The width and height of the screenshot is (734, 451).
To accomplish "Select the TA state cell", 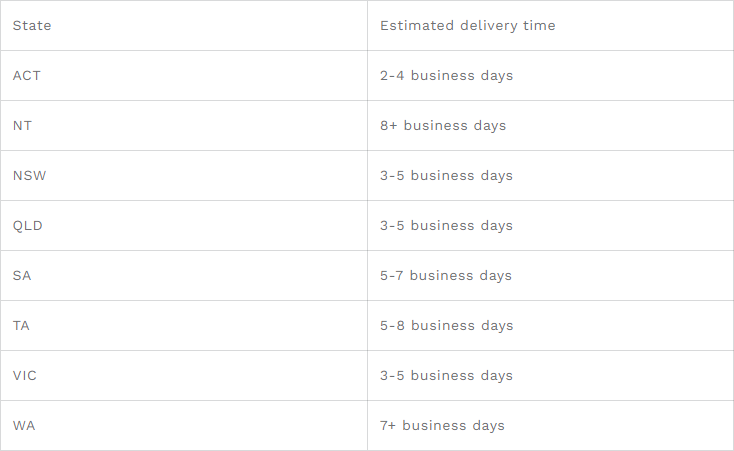I will 184,325.
